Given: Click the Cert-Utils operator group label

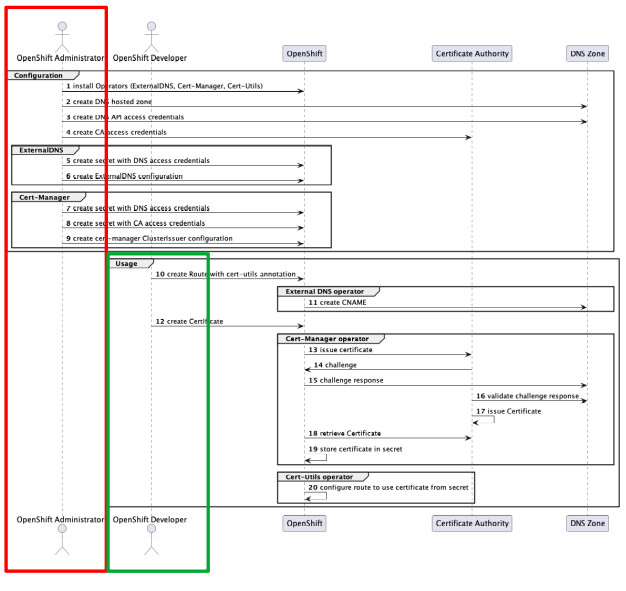Looking at the screenshot, I should 319,477.
